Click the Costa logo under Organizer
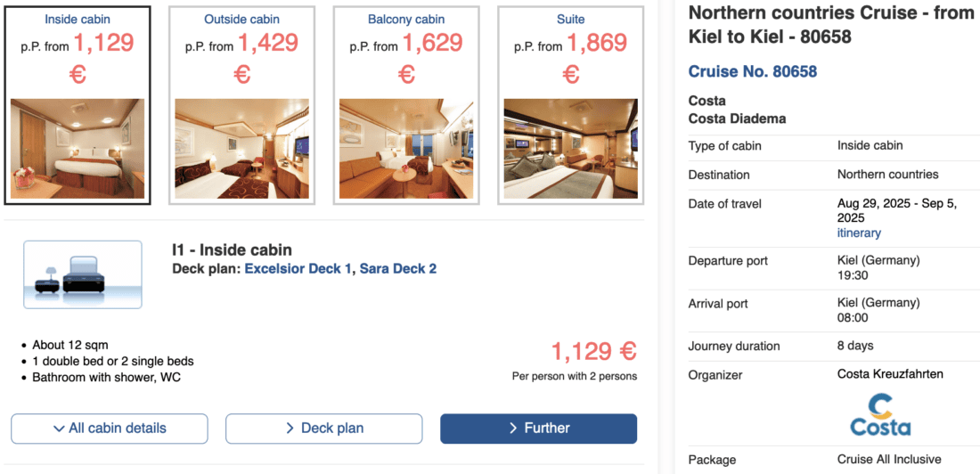The image size is (980, 474). pos(880,416)
